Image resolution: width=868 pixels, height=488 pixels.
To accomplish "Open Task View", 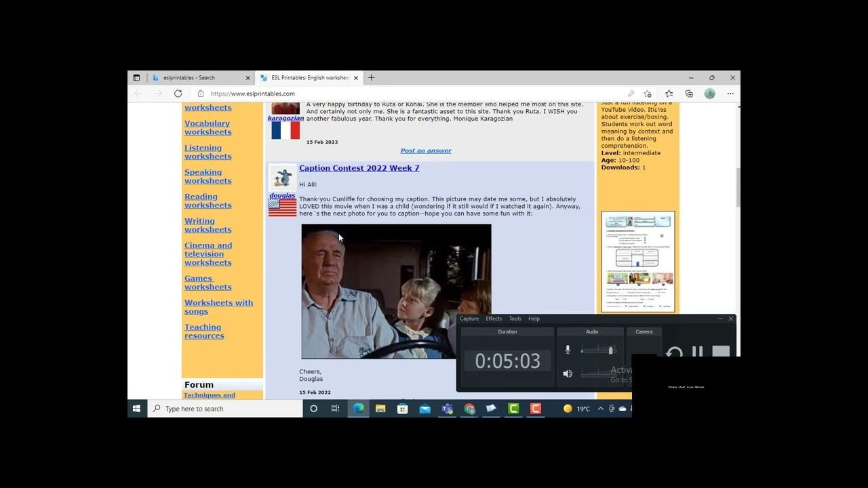I will click(x=335, y=409).
